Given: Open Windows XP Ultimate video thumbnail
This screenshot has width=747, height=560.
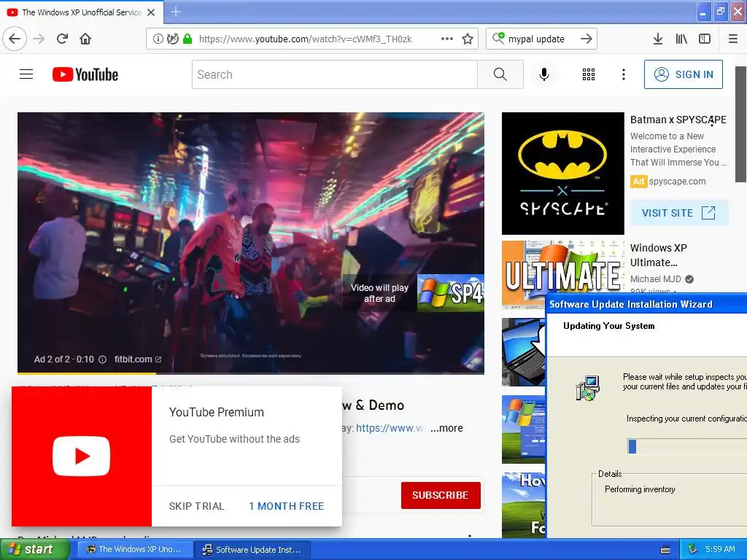Looking at the screenshot, I should (x=562, y=274).
